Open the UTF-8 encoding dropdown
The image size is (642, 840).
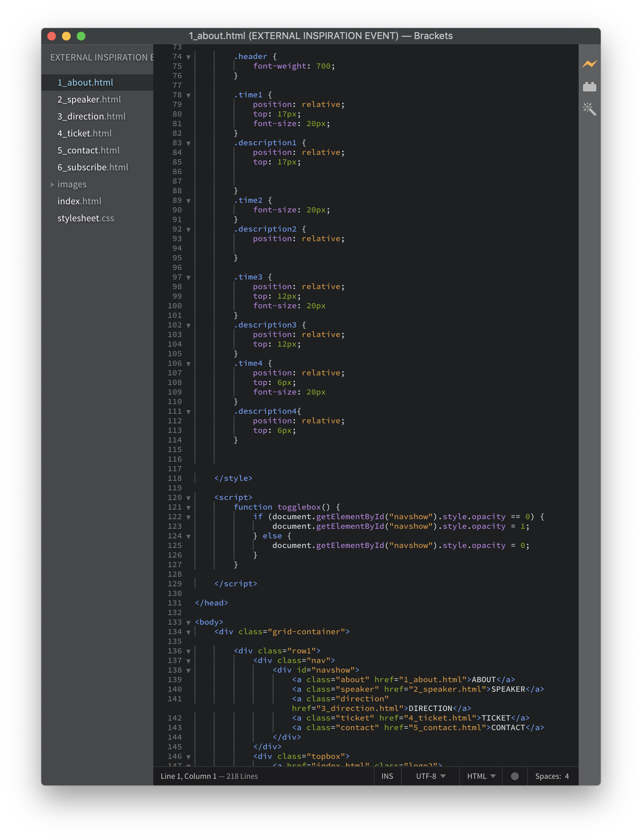click(430, 776)
